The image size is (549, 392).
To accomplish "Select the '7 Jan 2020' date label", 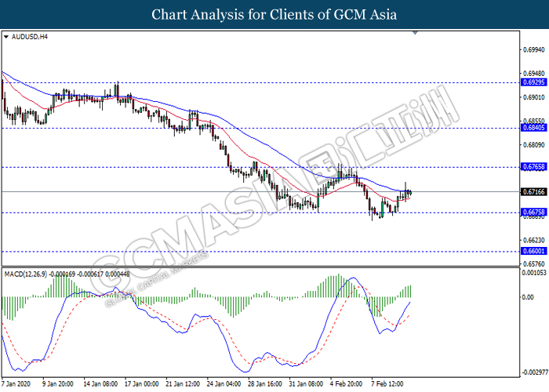I will coord(19,384).
